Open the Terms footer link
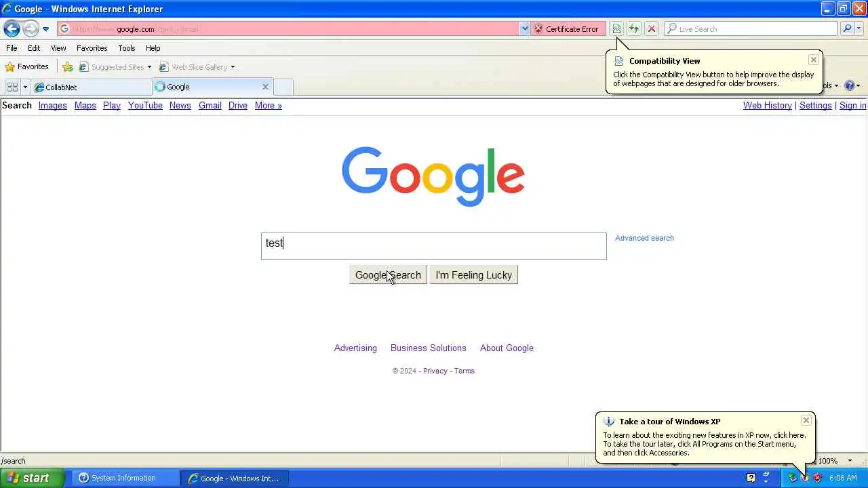This screenshot has height=488, width=868. click(464, 371)
